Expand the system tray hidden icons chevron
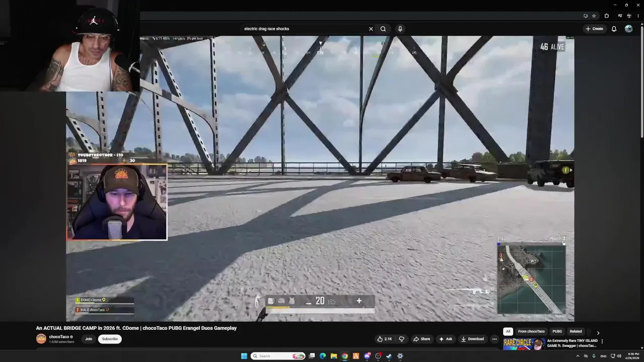 [578, 356]
